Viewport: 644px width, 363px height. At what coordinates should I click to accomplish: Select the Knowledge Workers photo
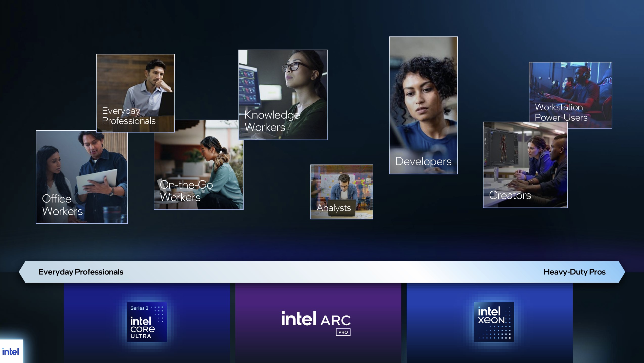click(283, 95)
